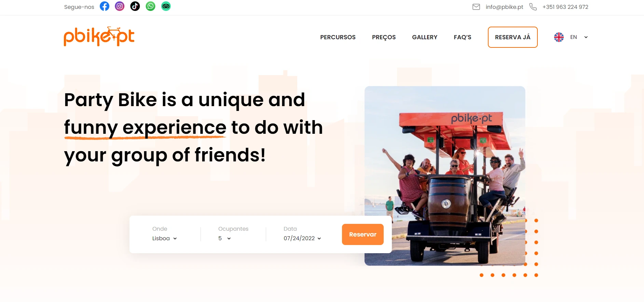Click the info@pbike.pt email link
The width and height of the screenshot is (644, 302).
coord(504,7)
